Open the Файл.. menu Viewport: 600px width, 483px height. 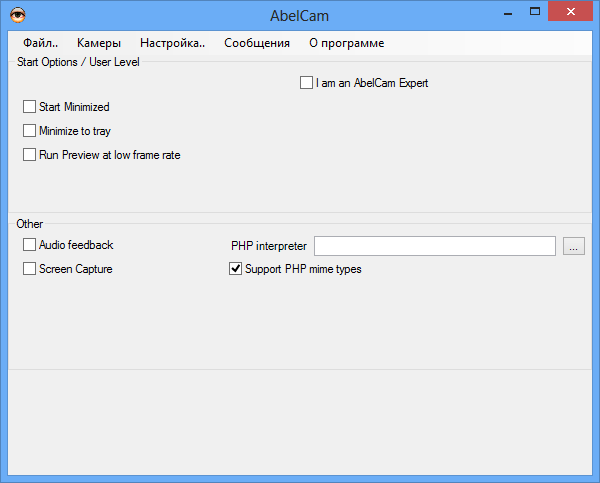click(x=41, y=43)
